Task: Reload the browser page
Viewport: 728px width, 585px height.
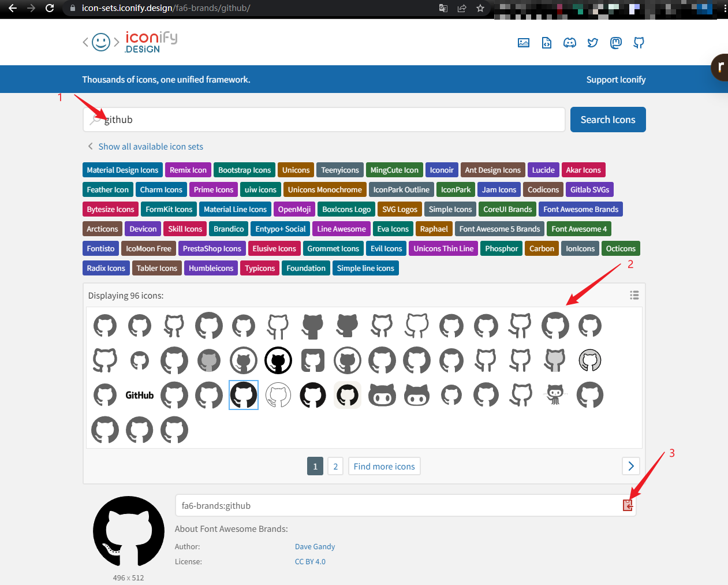Action: click(50, 8)
